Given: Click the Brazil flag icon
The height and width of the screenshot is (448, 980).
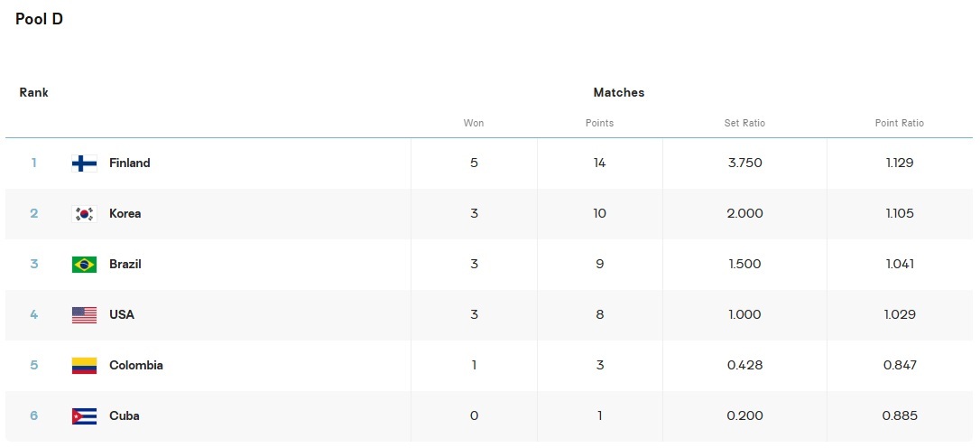Looking at the screenshot, I should pos(84,265).
